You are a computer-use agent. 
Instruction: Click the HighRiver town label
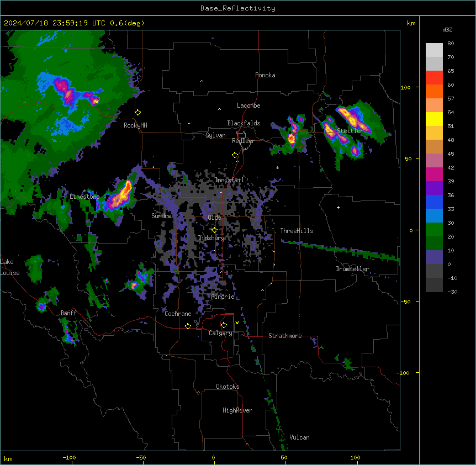tap(237, 410)
